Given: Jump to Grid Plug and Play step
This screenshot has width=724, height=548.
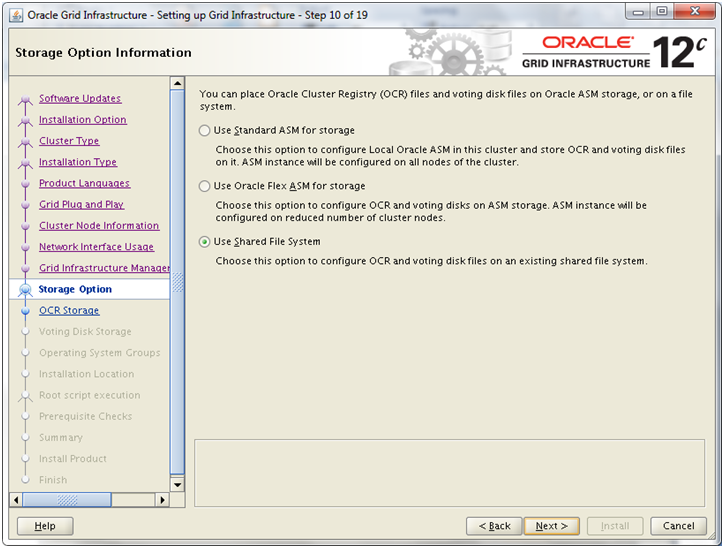Looking at the screenshot, I should 81,205.
